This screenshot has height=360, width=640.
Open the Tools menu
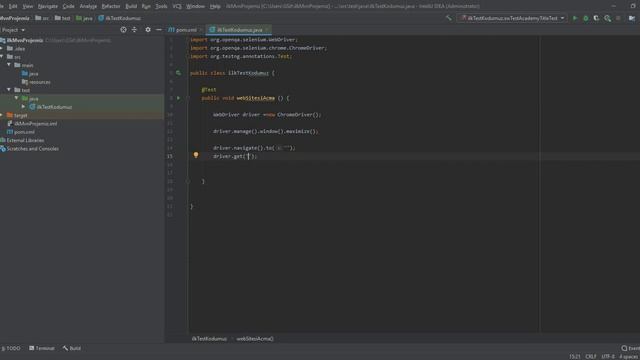point(161,6)
